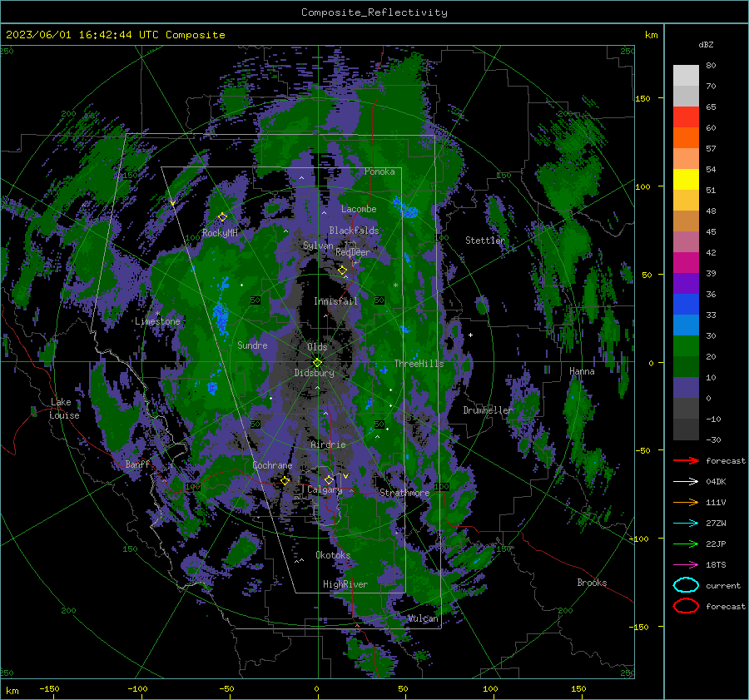
Task: Click the Limestone label
Action: [157, 321]
